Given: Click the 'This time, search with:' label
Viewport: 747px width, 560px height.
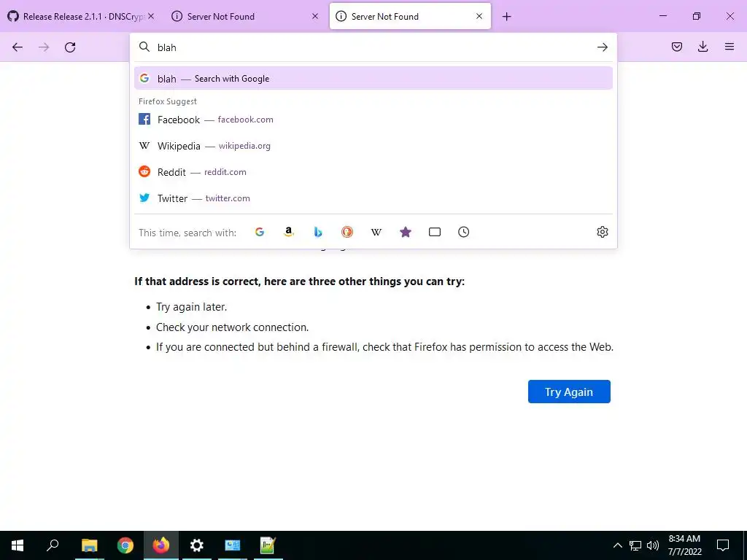Looking at the screenshot, I should click(187, 233).
